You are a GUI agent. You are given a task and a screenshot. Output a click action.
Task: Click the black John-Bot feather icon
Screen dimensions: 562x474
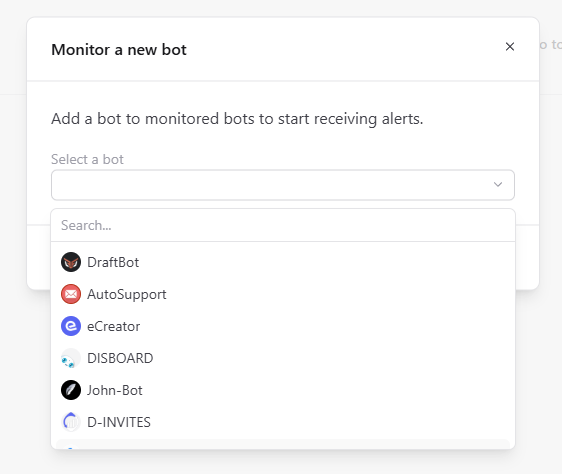click(x=71, y=390)
